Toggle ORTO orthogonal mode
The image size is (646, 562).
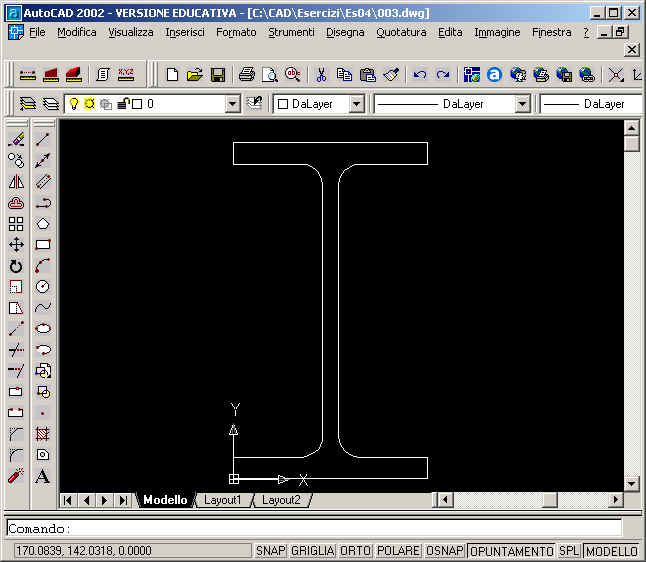[356, 551]
